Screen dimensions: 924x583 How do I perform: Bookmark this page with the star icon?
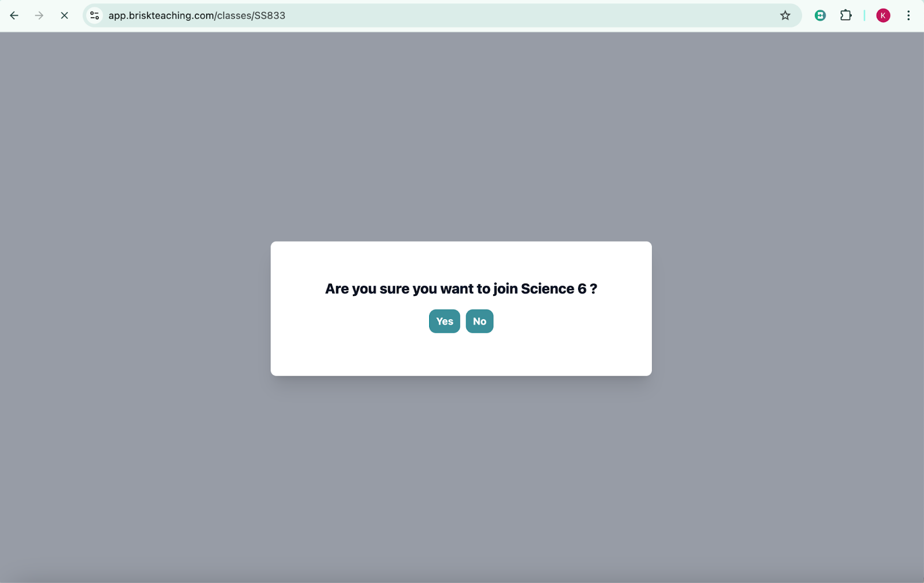[785, 16]
